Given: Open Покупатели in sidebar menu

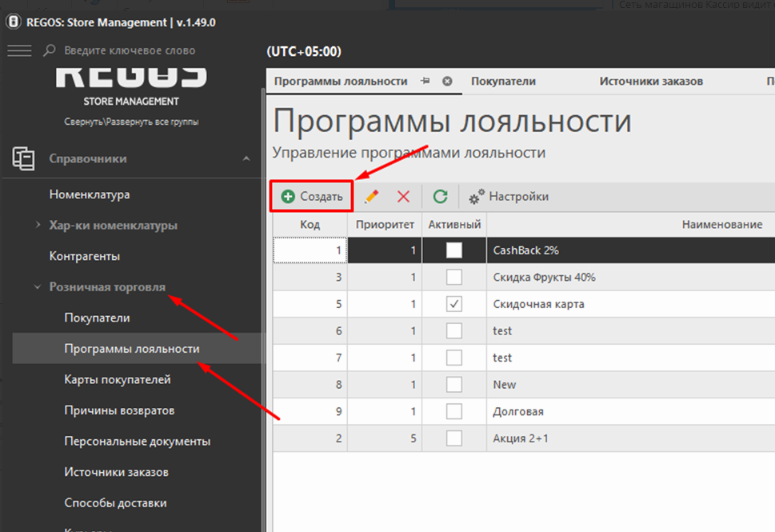Looking at the screenshot, I should pyautogui.click(x=97, y=318).
